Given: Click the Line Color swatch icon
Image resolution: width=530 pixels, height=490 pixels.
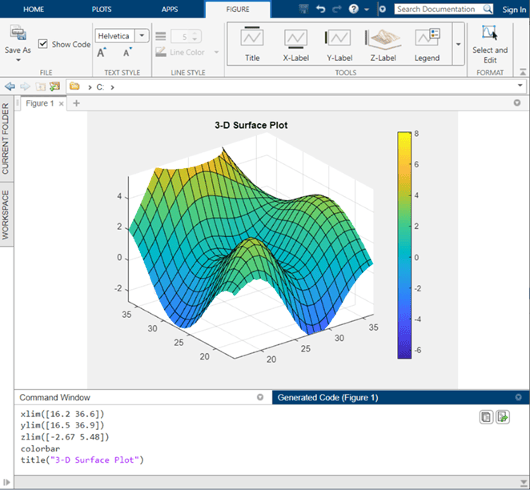Looking at the screenshot, I should click(x=161, y=52).
